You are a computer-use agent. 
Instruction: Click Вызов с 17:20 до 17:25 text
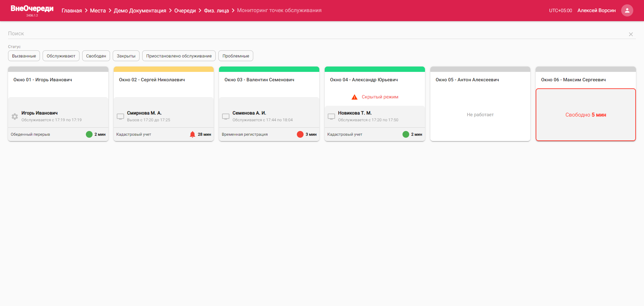[149, 120]
